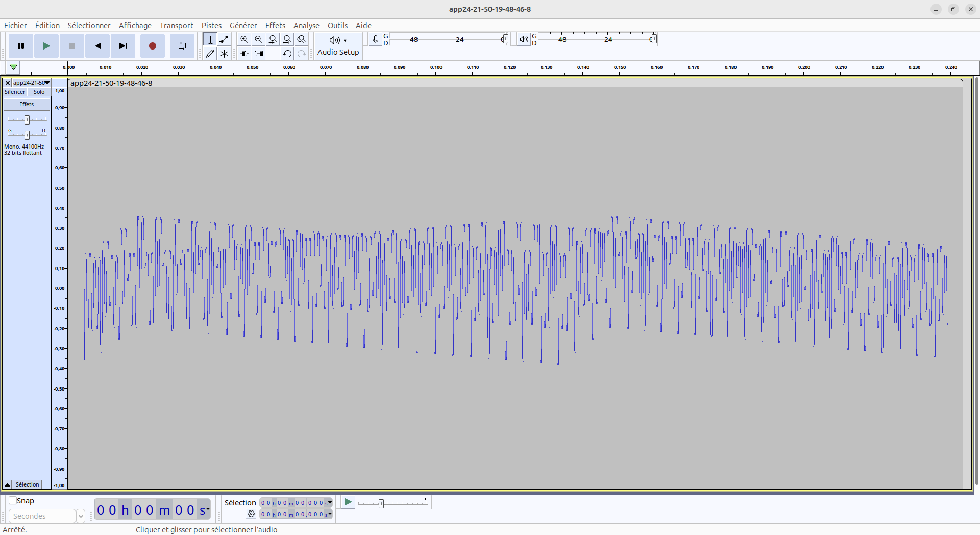Select the Envelope tool
980x535 pixels.
click(224, 39)
